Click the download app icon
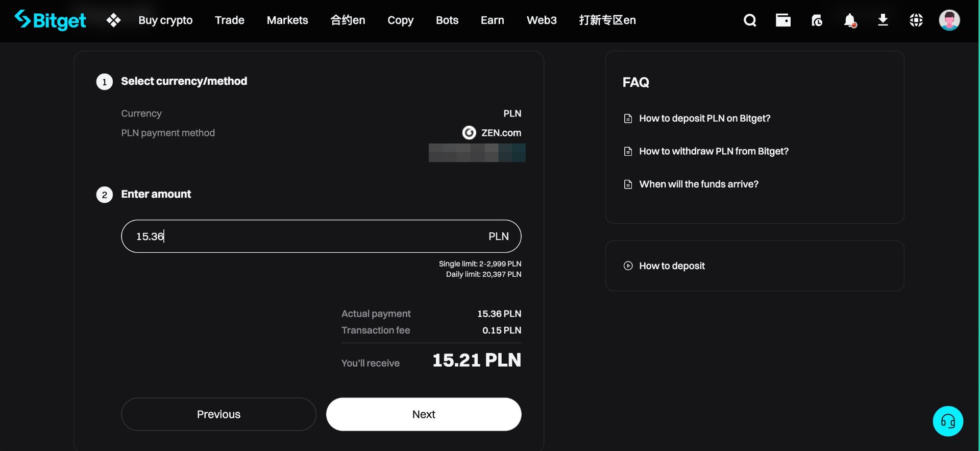 (x=883, y=20)
